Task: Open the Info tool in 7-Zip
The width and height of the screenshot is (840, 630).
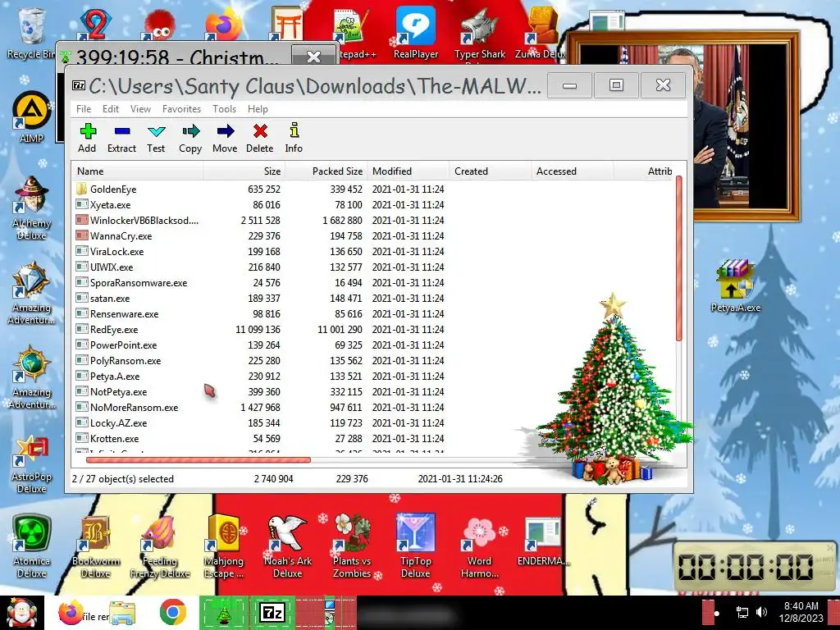Action: tap(294, 138)
